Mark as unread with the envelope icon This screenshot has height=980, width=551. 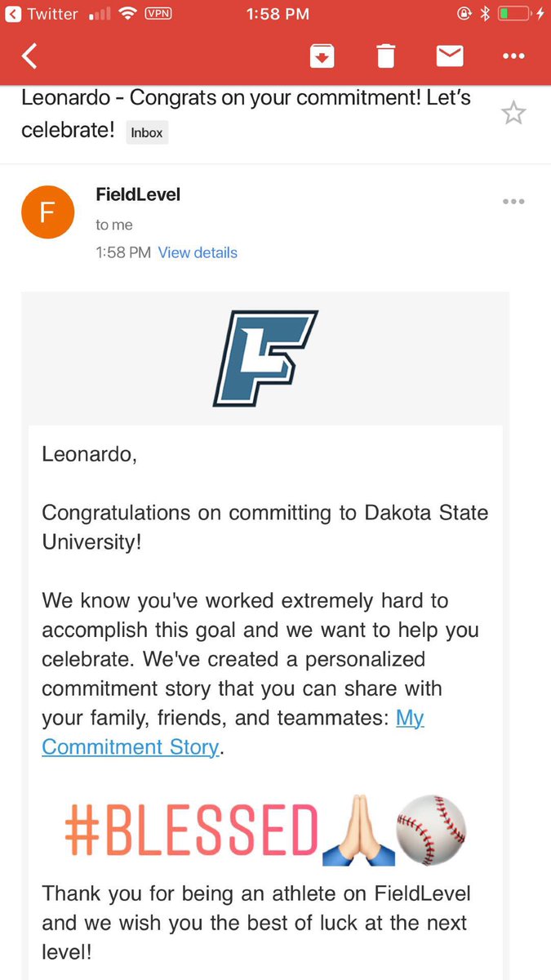pyautogui.click(x=450, y=56)
